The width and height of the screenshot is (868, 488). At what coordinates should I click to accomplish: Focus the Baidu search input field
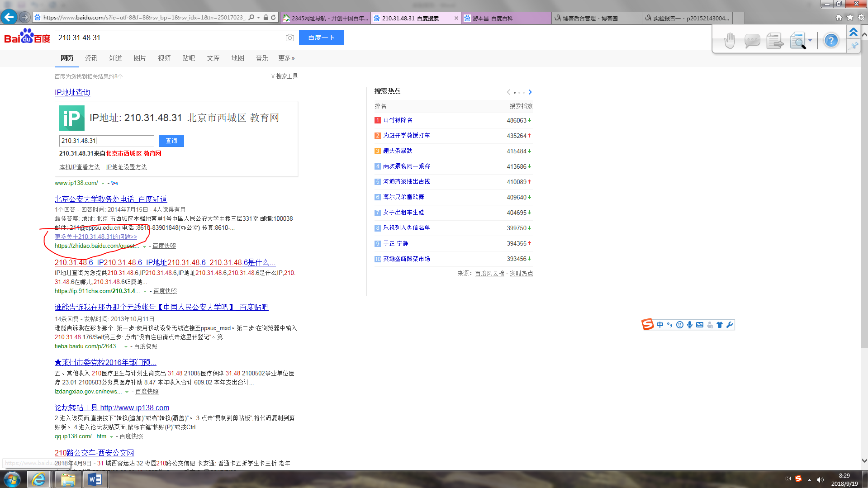point(170,38)
